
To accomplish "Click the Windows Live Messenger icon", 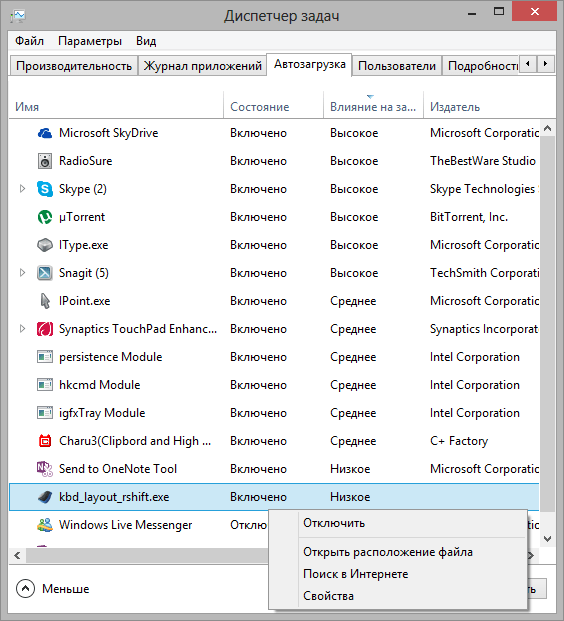I will coord(45,525).
